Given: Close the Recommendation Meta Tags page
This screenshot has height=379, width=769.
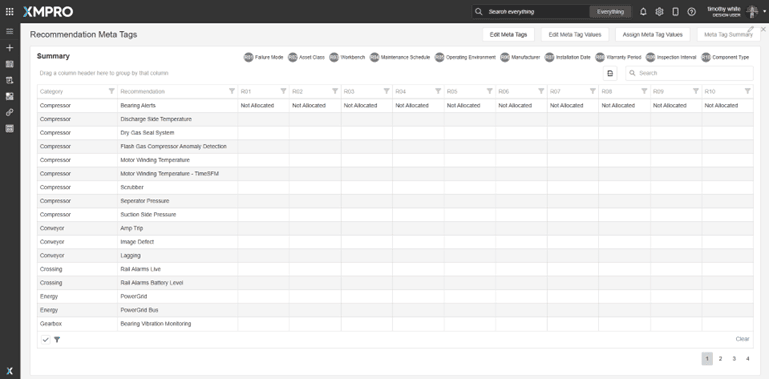Looking at the screenshot, I should [763, 29].
